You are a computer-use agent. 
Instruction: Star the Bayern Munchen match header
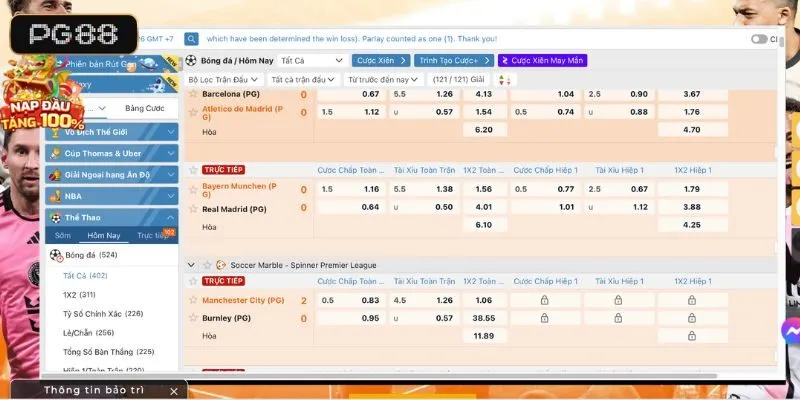[193, 170]
